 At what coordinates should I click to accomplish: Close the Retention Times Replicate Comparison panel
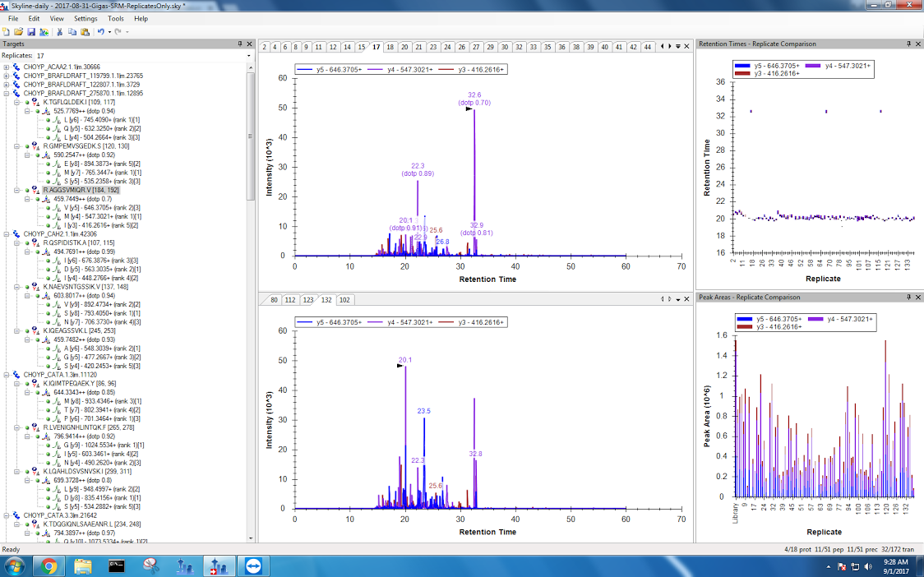click(x=918, y=44)
